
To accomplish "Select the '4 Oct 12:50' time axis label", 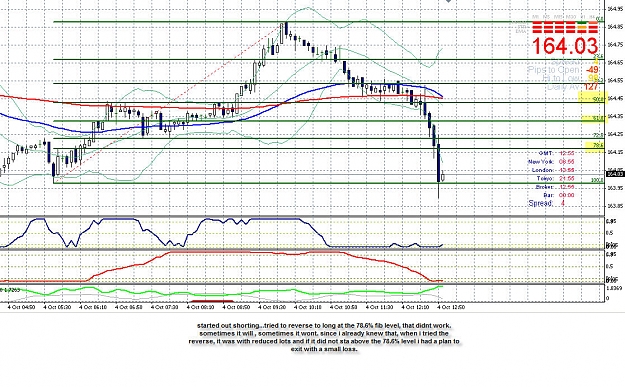I will coord(451,307).
